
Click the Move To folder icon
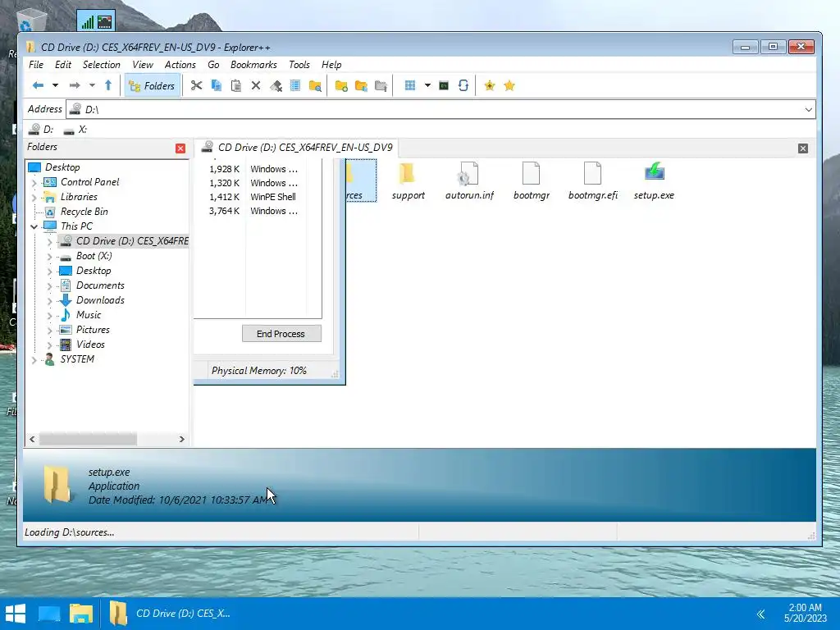[381, 85]
